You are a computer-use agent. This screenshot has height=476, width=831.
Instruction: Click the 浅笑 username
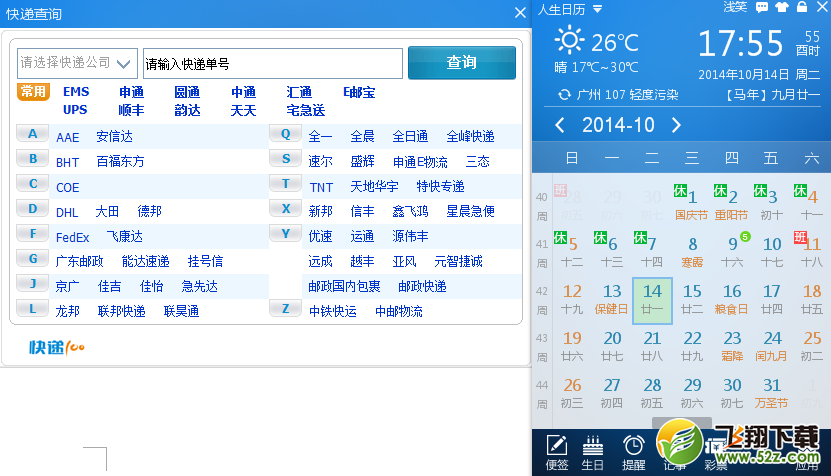coord(736,7)
